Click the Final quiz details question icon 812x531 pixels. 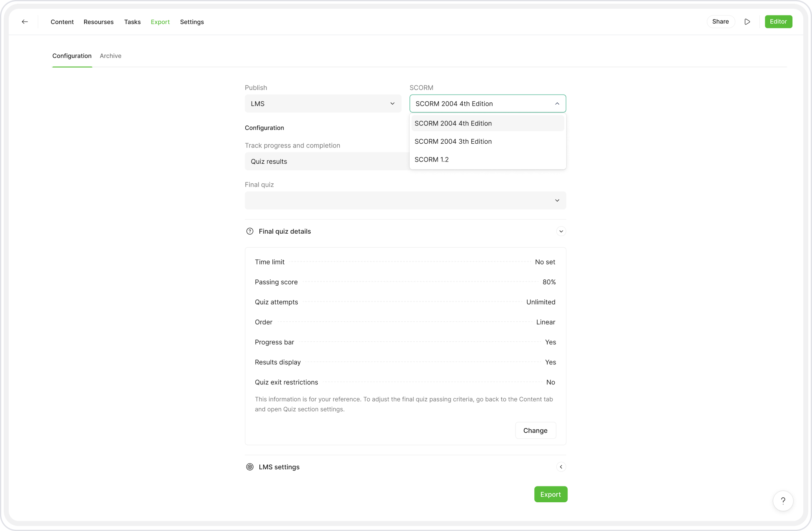(250, 231)
